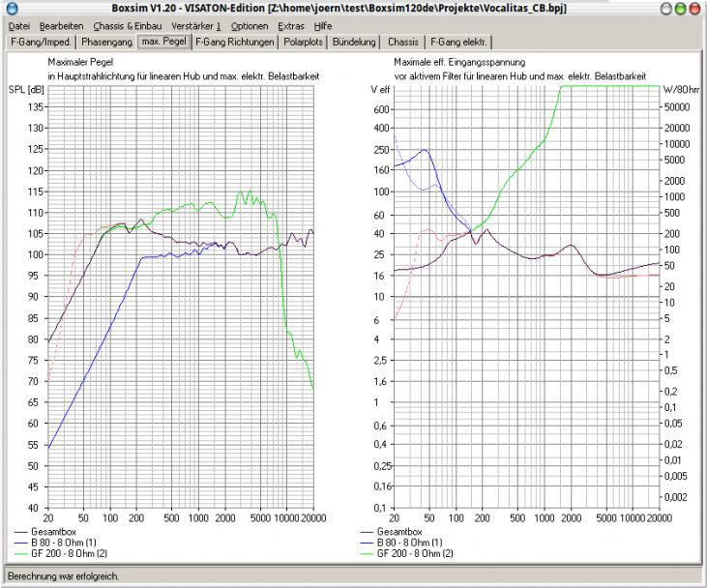Show the Polarplots tab

click(304, 43)
